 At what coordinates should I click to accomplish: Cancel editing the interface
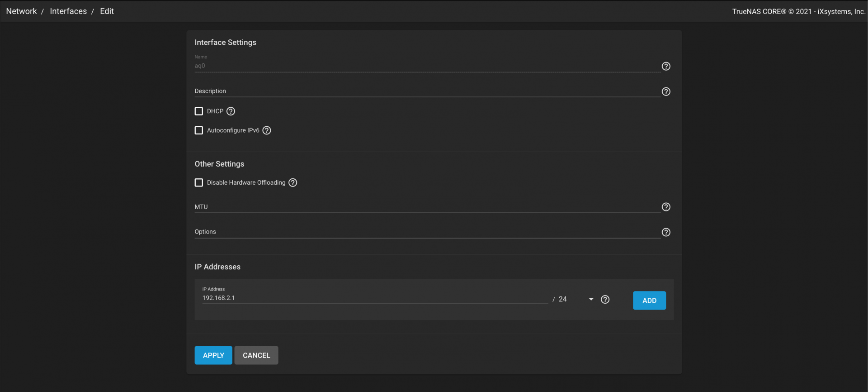pos(256,355)
